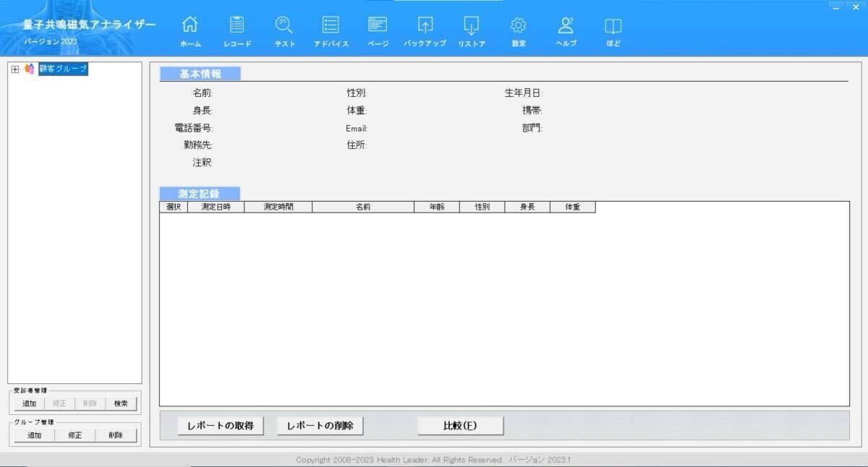Click the 測定日時 column header
868x467 pixels.
(x=216, y=207)
